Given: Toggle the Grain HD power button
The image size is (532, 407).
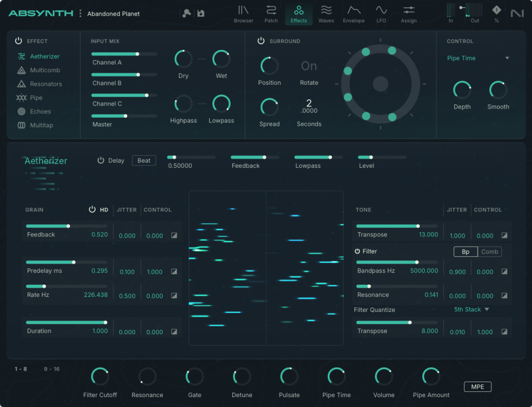Looking at the screenshot, I should point(92,209).
